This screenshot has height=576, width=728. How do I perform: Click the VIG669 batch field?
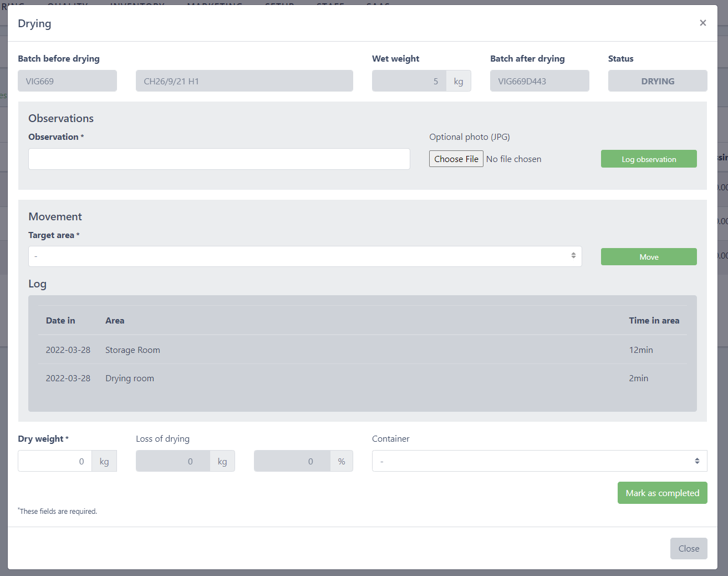click(67, 81)
